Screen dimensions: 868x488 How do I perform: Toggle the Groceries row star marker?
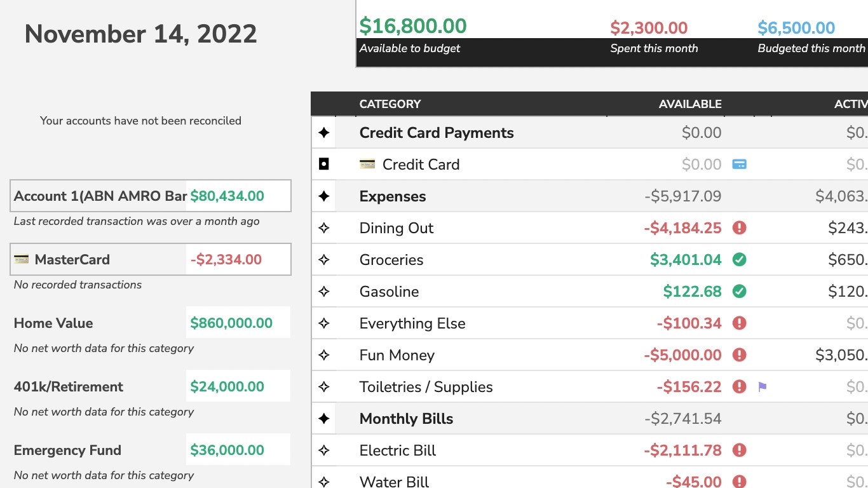324,260
